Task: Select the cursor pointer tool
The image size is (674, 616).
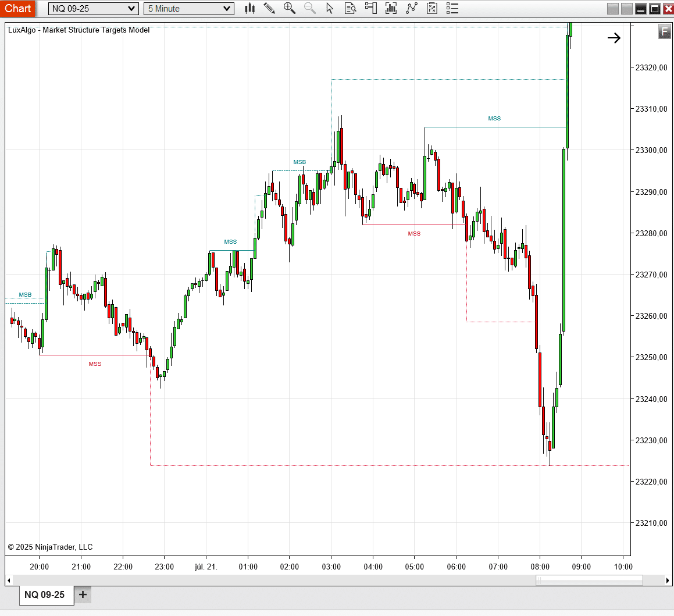Action: click(x=330, y=8)
